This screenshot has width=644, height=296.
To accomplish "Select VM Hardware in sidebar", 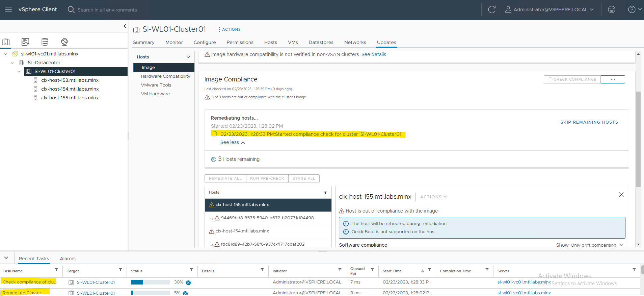I will pos(155,94).
